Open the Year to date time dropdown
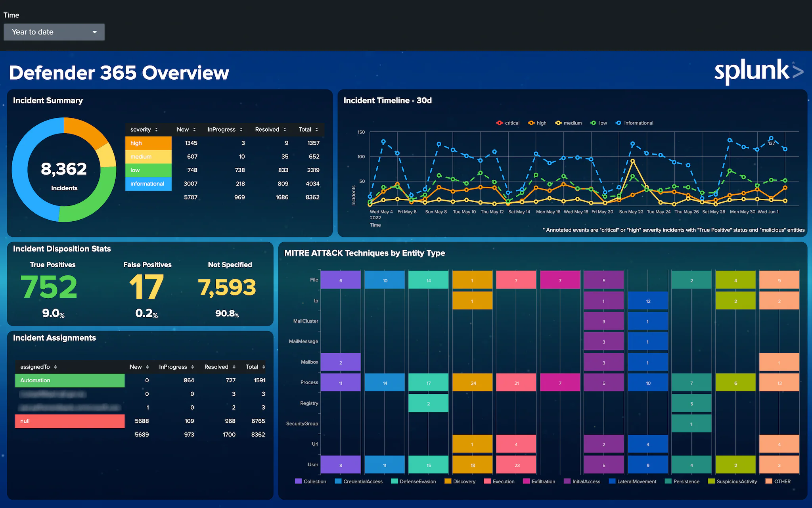The width and height of the screenshot is (812, 508). click(54, 32)
